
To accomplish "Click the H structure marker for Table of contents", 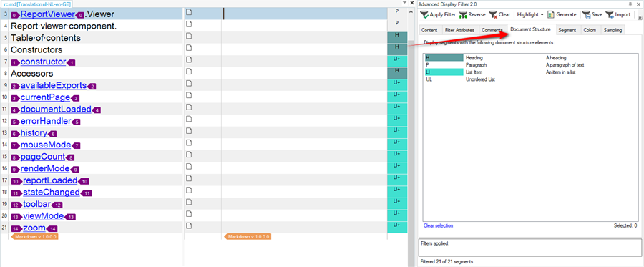I will 397,37.
